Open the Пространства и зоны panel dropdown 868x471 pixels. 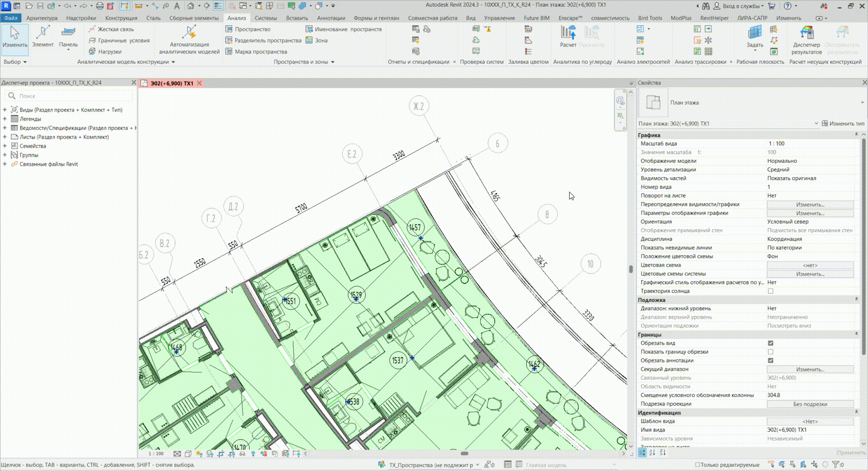(332, 62)
